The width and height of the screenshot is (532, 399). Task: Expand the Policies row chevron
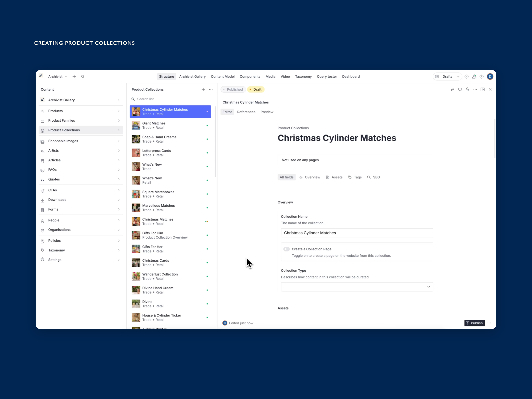(x=119, y=241)
